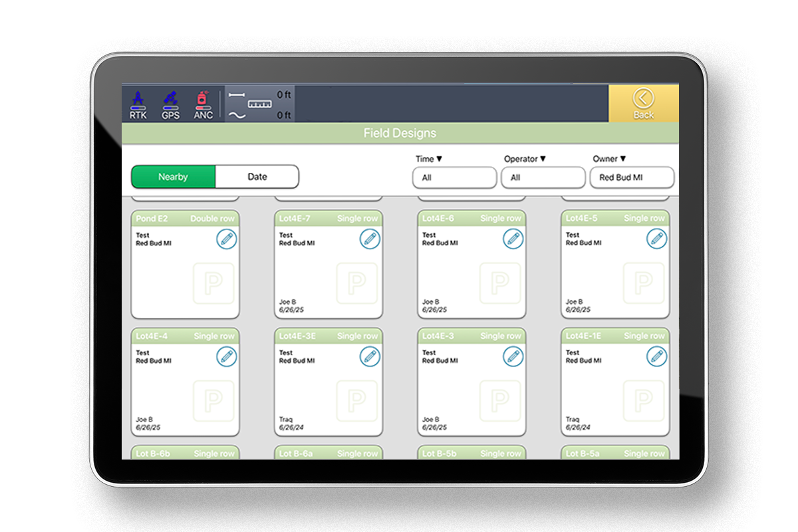798x532 pixels.
Task: Click the Operator sort arrow label
Action: 525,159
